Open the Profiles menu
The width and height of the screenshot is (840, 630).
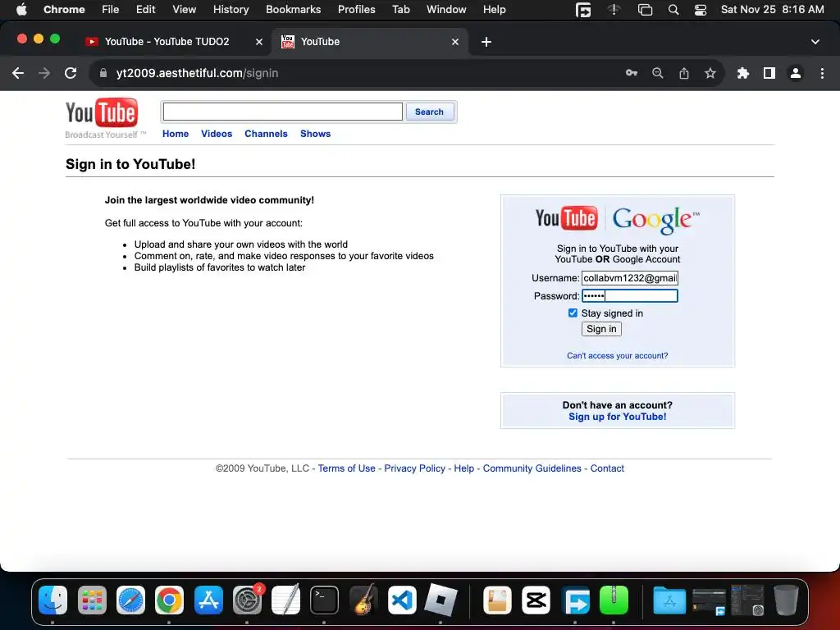tap(356, 10)
